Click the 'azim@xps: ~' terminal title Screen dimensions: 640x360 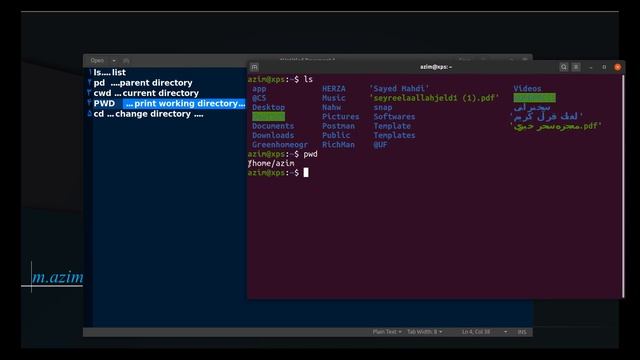click(x=436, y=67)
